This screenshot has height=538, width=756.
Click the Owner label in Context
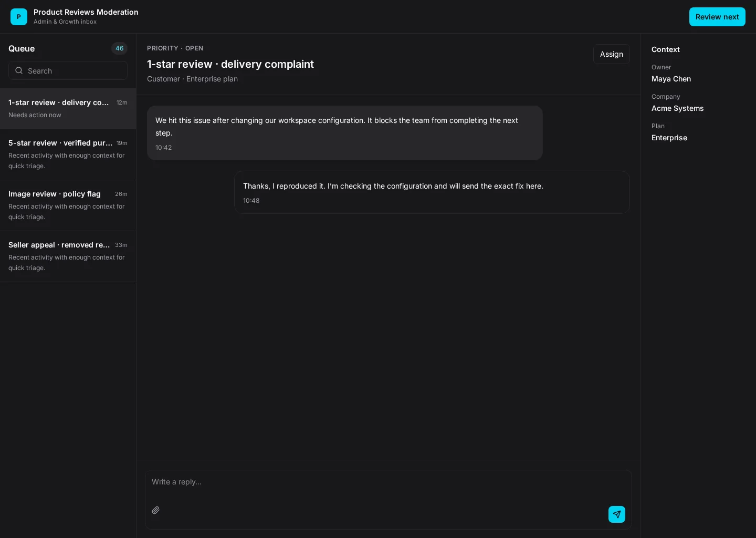pos(661,67)
